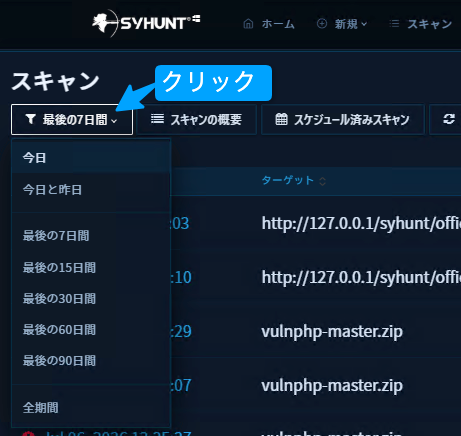The width and height of the screenshot is (461, 436).
Task: Choose 最後の30日間 in the dropdown list
Action: [x=91, y=298]
